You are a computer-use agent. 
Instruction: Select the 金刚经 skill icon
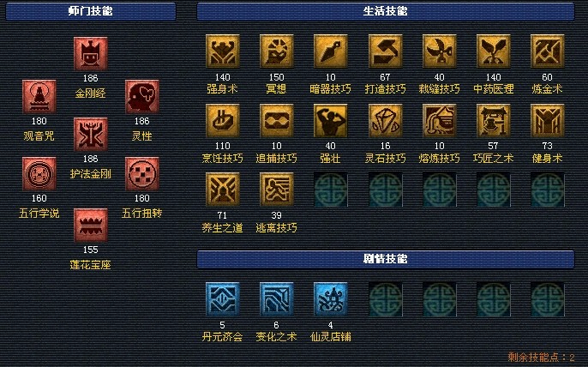(90, 54)
